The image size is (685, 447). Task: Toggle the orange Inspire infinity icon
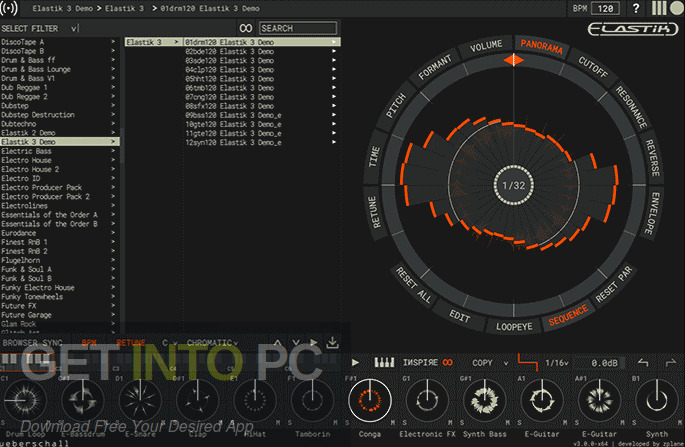pos(448,363)
